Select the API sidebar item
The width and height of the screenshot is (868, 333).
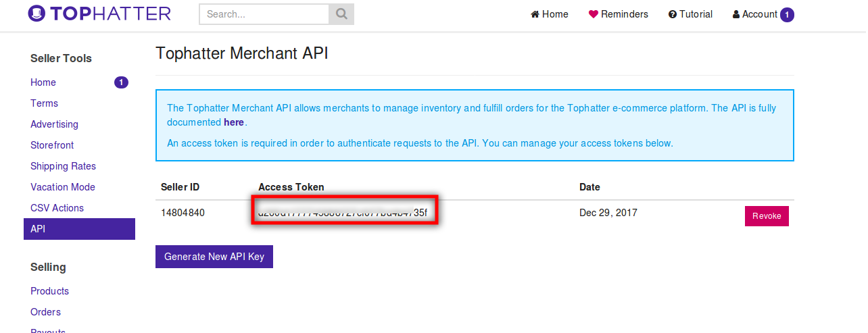[x=79, y=229]
